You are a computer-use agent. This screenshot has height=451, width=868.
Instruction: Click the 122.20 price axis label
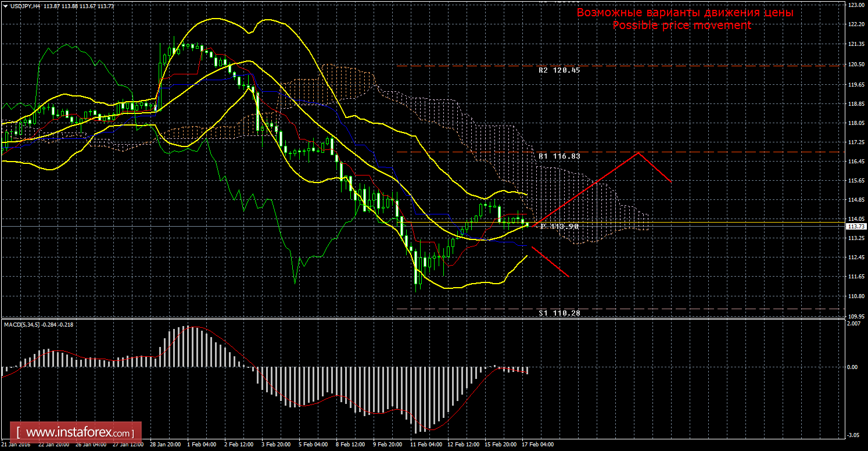pos(856,25)
